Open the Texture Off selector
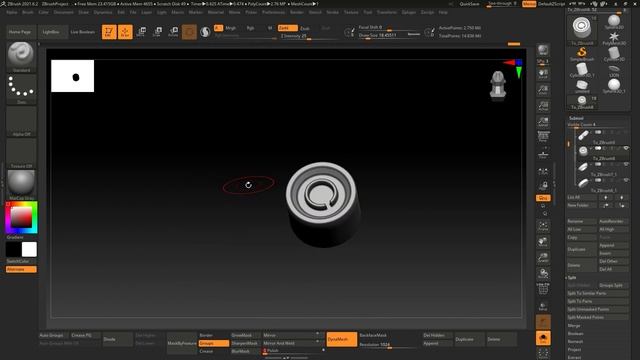Image resolution: width=640 pixels, height=360 pixels. coord(21,153)
